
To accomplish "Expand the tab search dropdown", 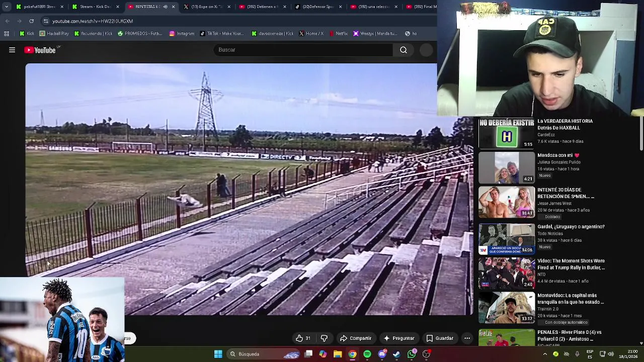I will click(6, 7).
